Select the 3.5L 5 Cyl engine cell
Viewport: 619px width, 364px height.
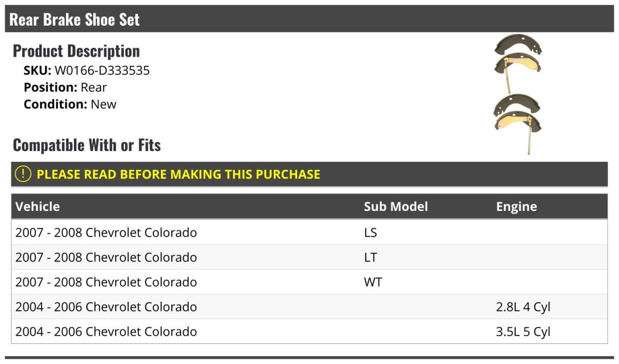pyautogui.click(x=523, y=332)
